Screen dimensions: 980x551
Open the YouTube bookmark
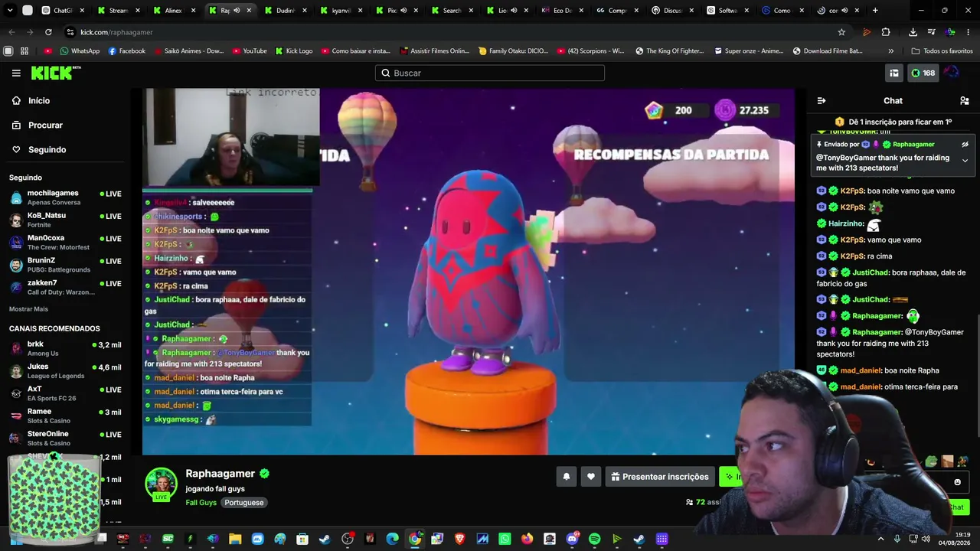(x=250, y=51)
